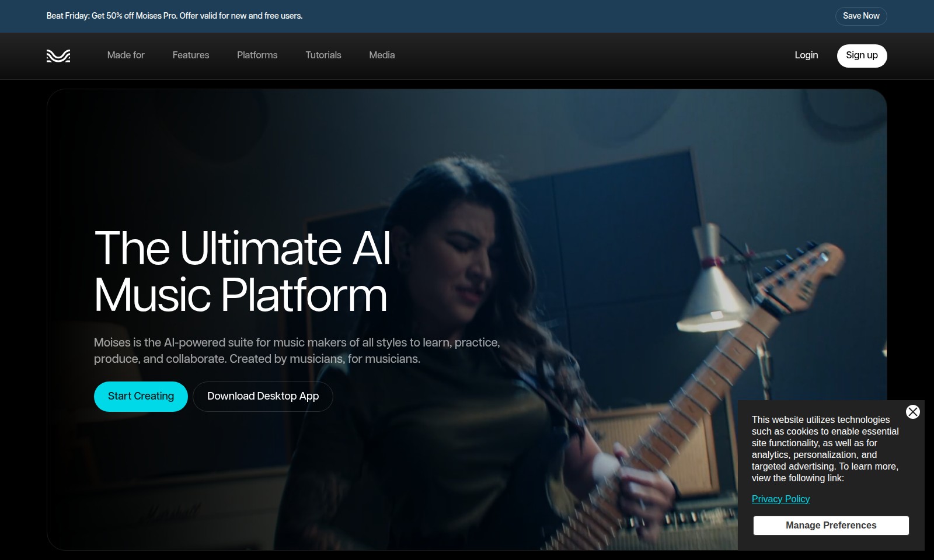Screen dimensions: 934x560
Task: Open the Platforms menu
Action: 257,55
